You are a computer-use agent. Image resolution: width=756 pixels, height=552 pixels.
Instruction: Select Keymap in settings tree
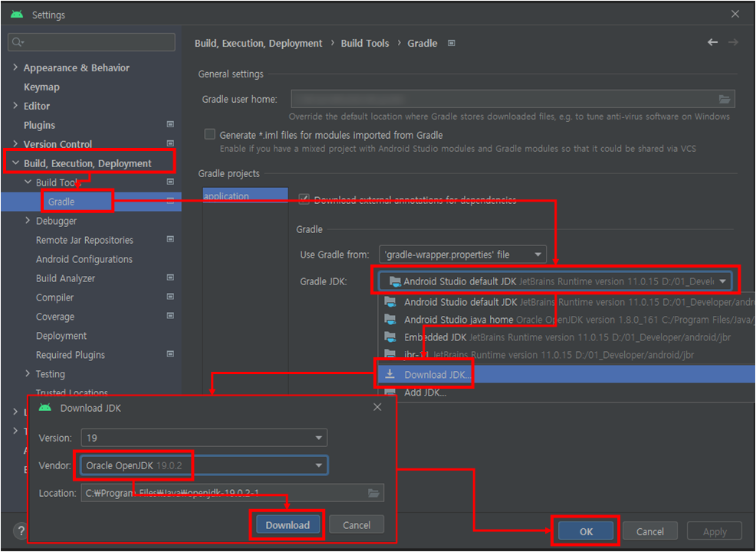(x=41, y=87)
